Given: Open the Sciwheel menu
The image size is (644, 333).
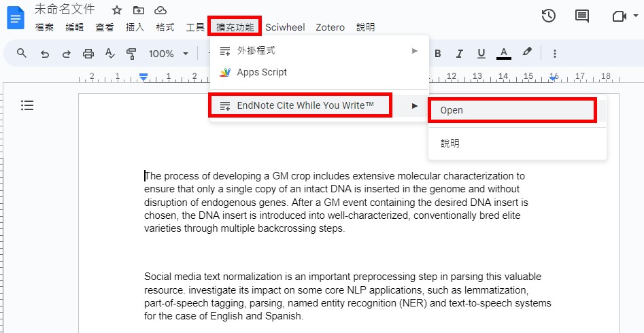Looking at the screenshot, I should 285,27.
